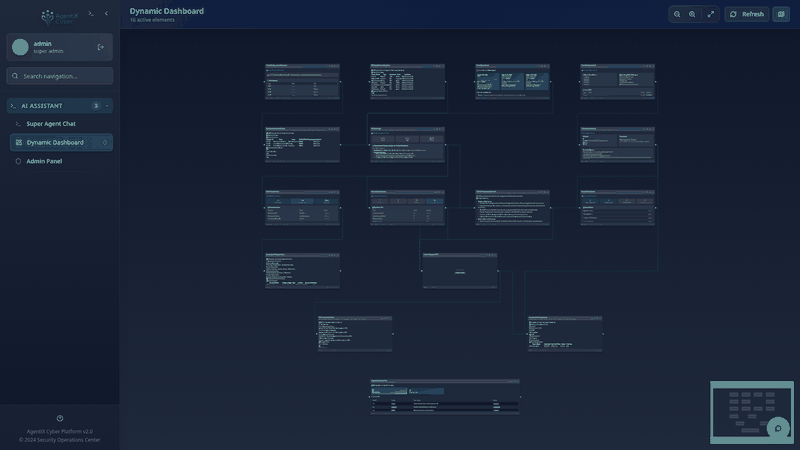Zoom in using the magnifier plus icon
This screenshot has height=450, width=800.
692,14
